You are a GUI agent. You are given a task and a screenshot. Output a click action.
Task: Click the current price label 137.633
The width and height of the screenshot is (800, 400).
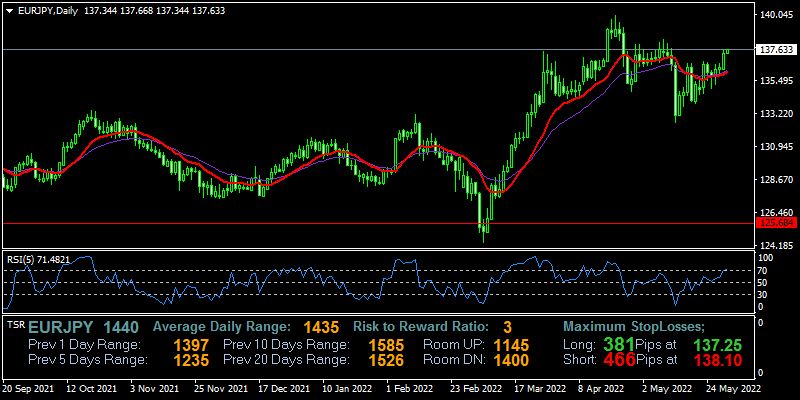click(x=776, y=49)
